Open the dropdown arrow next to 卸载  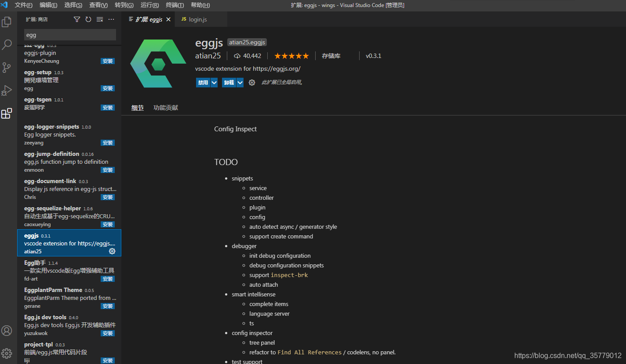[240, 82]
